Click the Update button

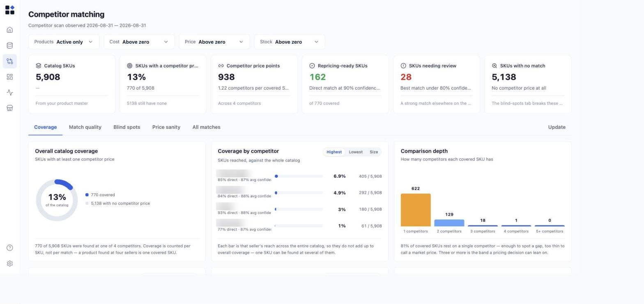tap(557, 127)
